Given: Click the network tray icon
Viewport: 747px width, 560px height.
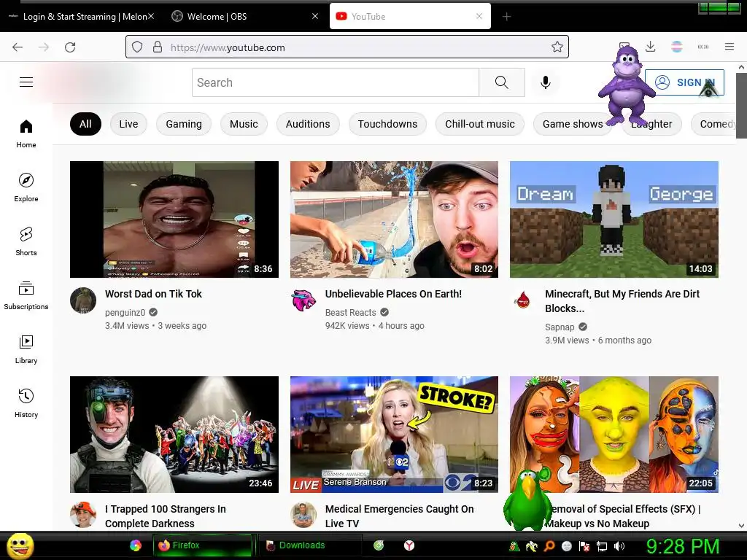Looking at the screenshot, I should [602, 546].
